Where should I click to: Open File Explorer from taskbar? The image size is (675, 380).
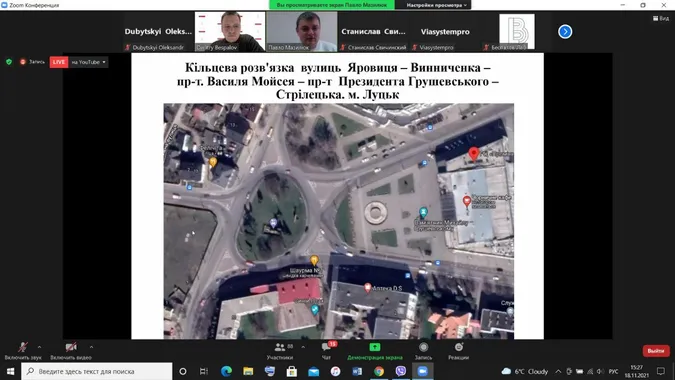tap(248, 371)
